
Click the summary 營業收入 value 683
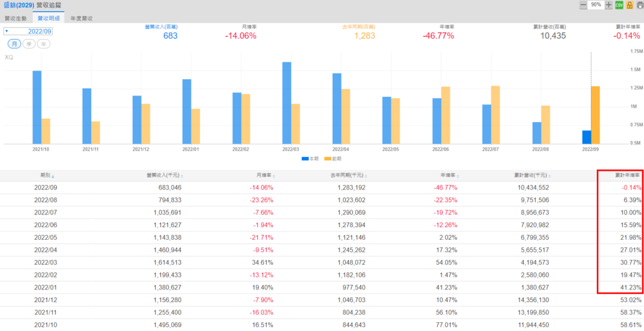click(170, 36)
